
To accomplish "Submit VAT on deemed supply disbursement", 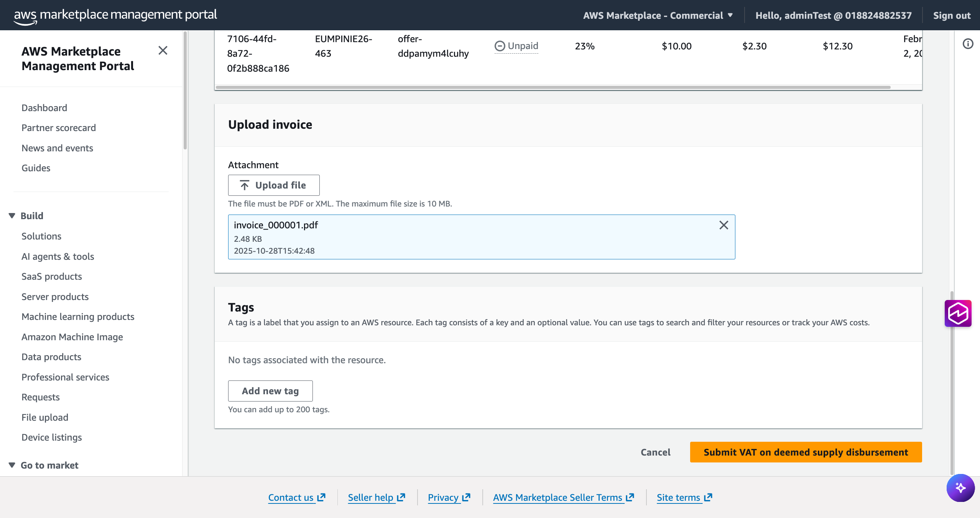I will click(x=806, y=452).
